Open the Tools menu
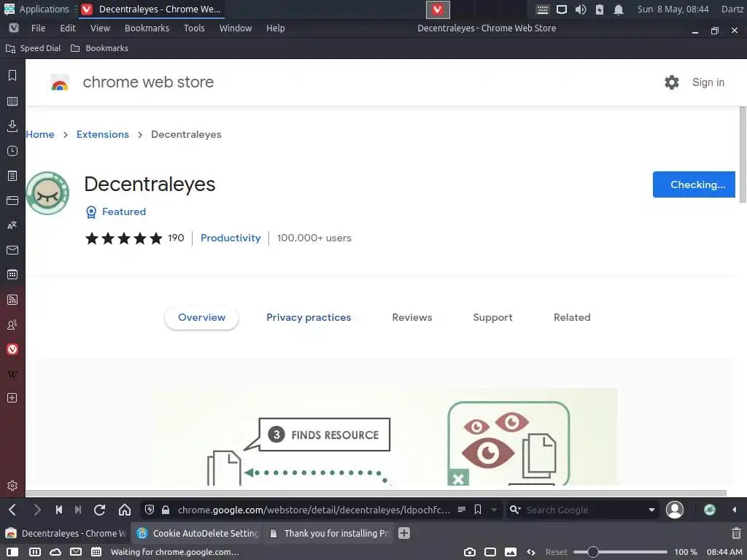Image resolution: width=747 pixels, height=560 pixels. point(194,28)
